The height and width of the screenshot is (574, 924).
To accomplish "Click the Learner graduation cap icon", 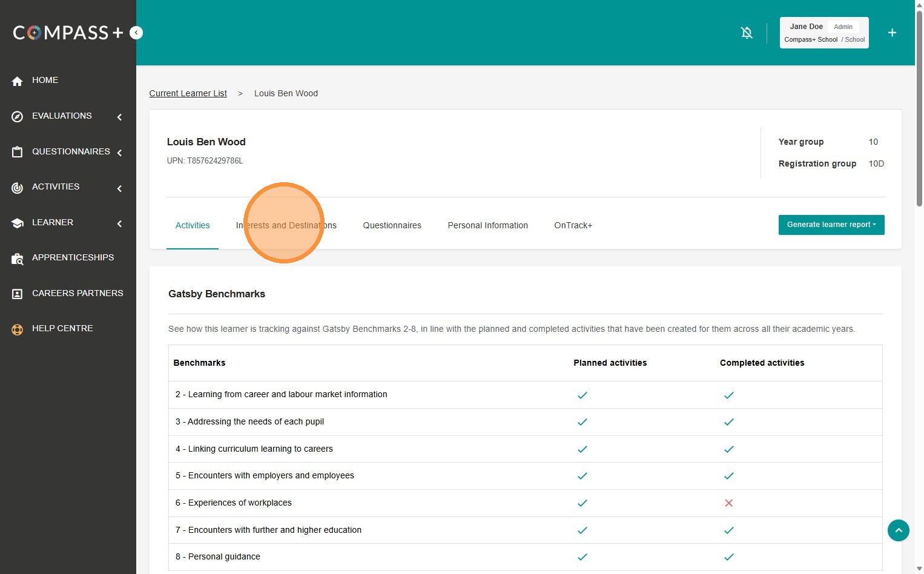I will point(17,223).
